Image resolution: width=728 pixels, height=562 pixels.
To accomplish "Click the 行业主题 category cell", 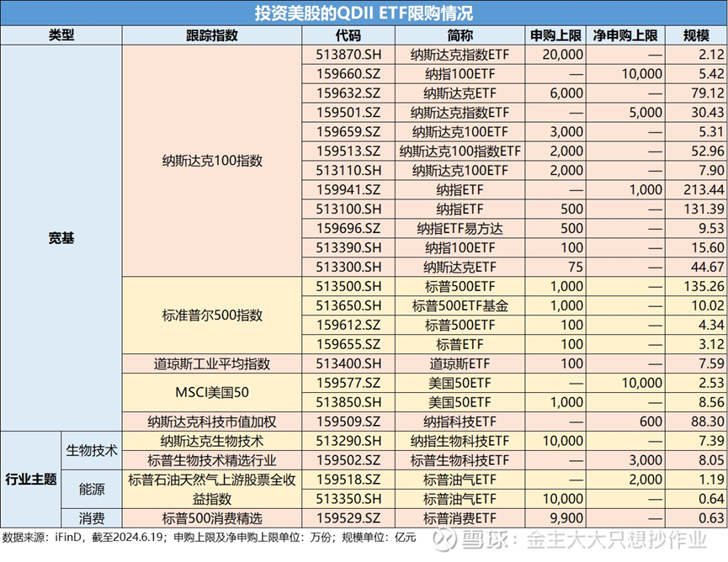I will click(31, 480).
